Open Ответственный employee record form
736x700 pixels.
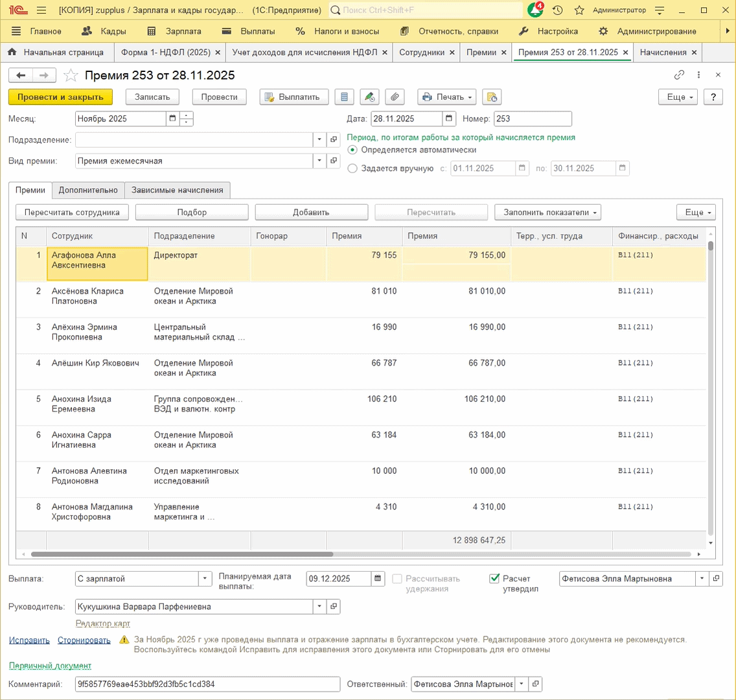tap(536, 684)
